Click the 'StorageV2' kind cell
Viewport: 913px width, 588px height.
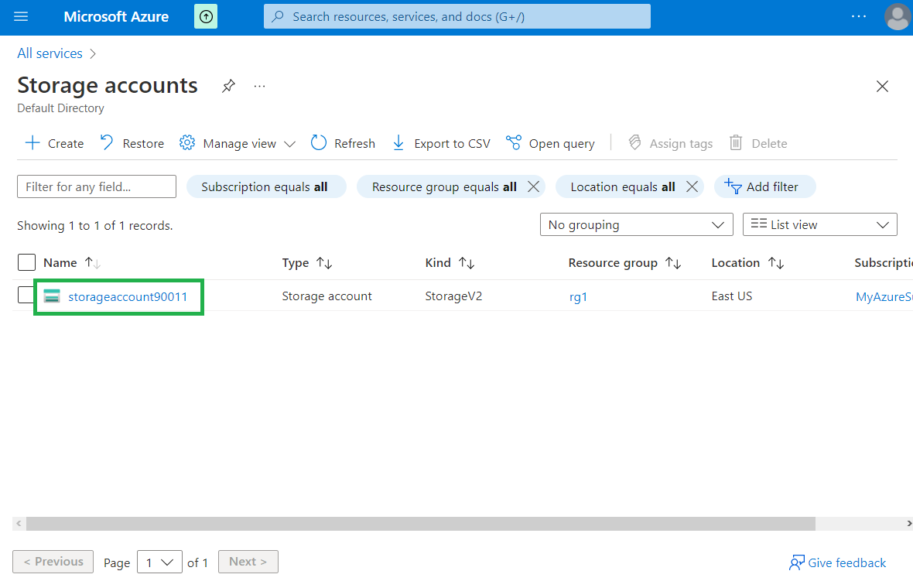point(453,296)
